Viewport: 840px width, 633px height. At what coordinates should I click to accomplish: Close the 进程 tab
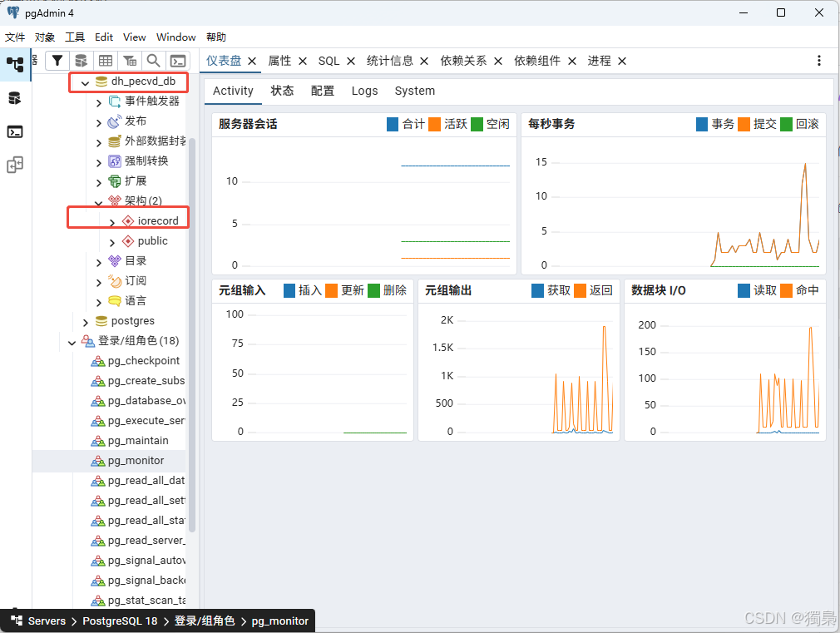coord(622,61)
